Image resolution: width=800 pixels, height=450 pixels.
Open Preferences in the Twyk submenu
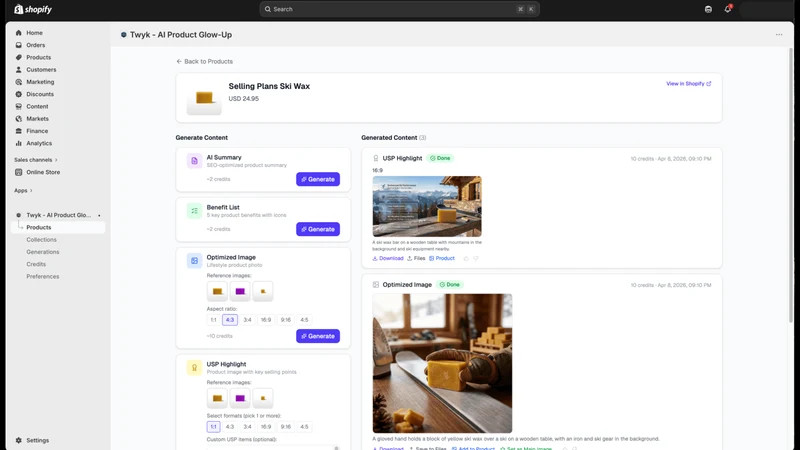[43, 276]
